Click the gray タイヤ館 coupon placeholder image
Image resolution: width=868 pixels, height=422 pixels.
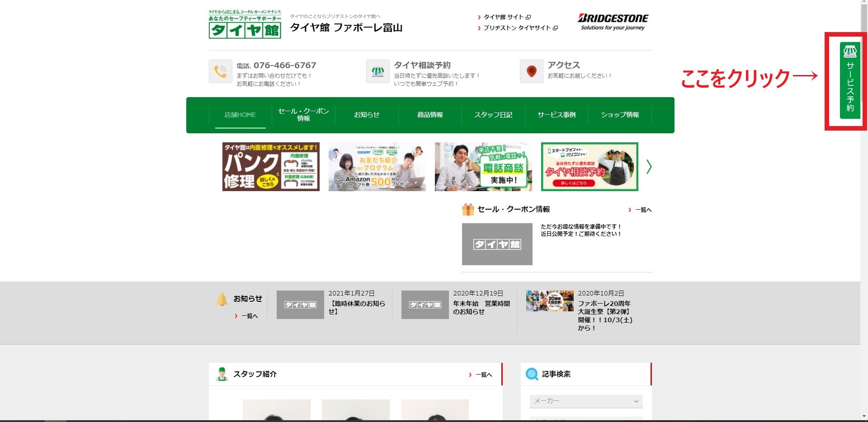tap(497, 244)
